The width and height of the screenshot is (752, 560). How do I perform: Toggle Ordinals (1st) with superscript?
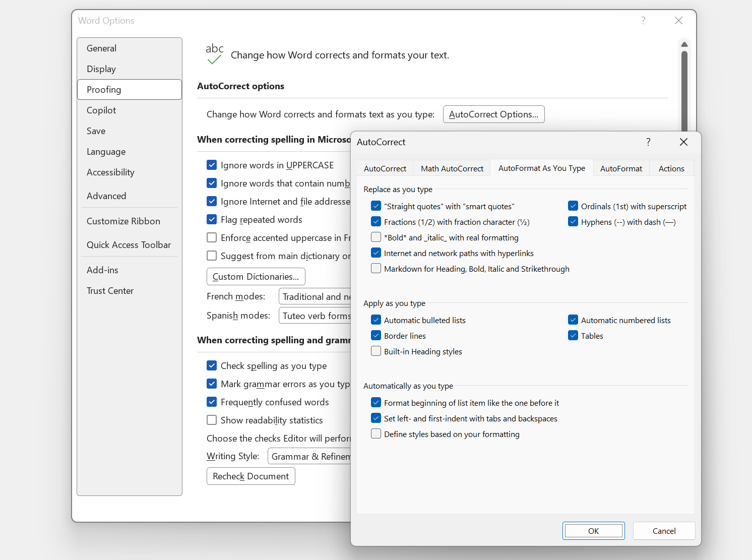(x=573, y=206)
